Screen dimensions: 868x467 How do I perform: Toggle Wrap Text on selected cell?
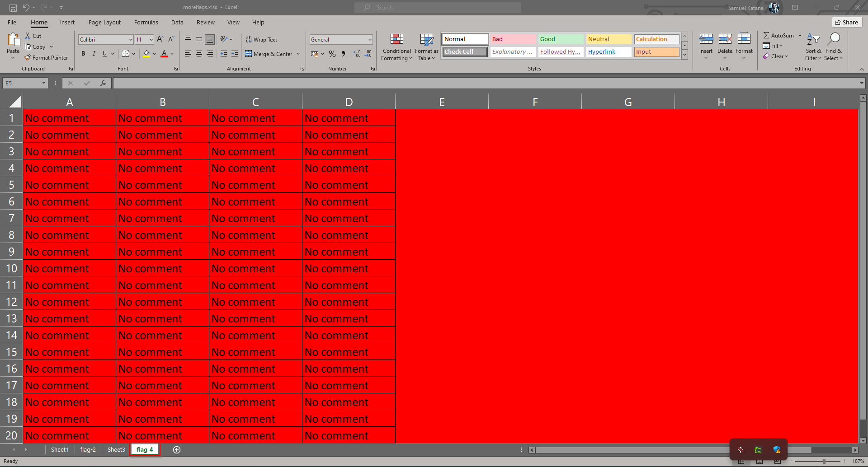261,40
